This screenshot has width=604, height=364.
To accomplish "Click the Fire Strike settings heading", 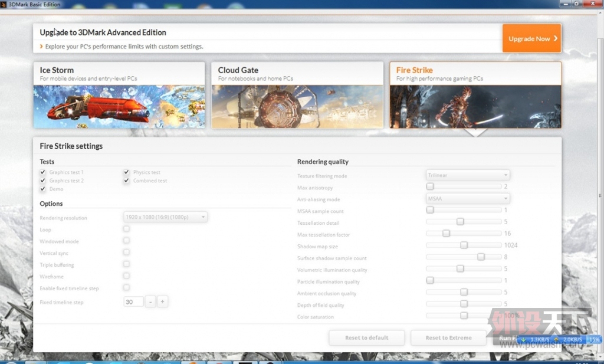I will (x=71, y=146).
